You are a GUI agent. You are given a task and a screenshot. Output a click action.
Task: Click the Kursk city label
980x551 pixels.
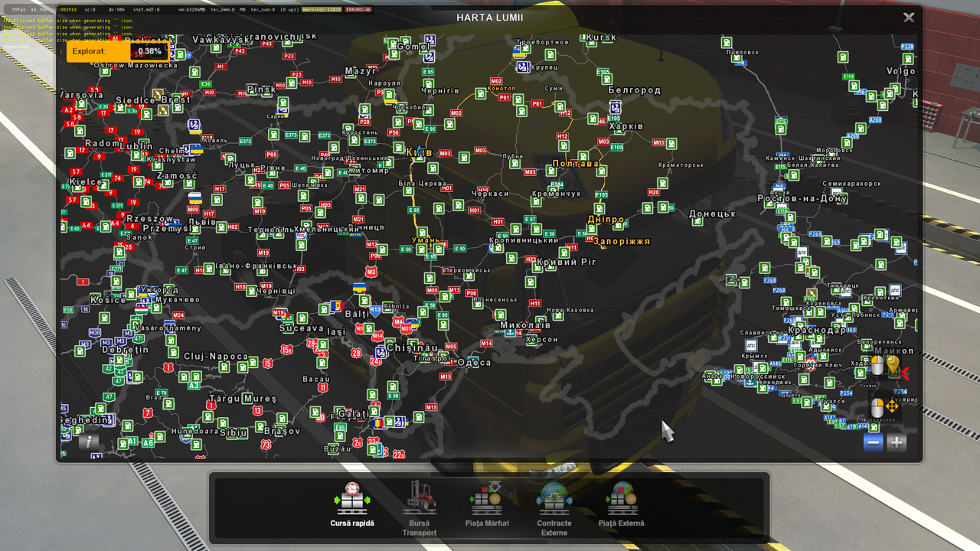coord(601,37)
